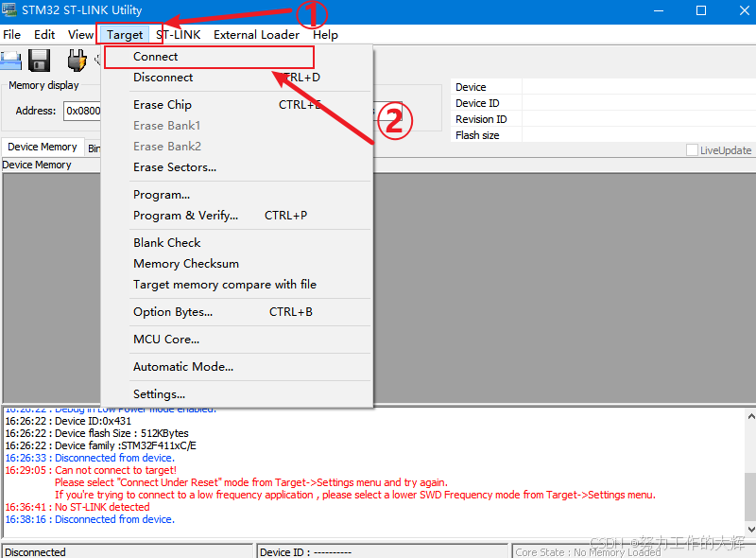This screenshot has height=558, width=756.
Task: Choose Program & Verify... menu entry
Action: [237, 216]
